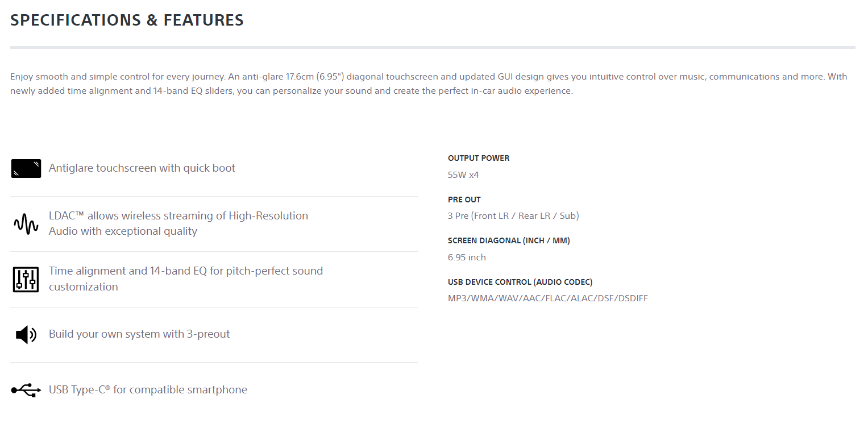This screenshot has height=436, width=868.
Task: Click the 6.95 inch value
Action: coord(467,258)
